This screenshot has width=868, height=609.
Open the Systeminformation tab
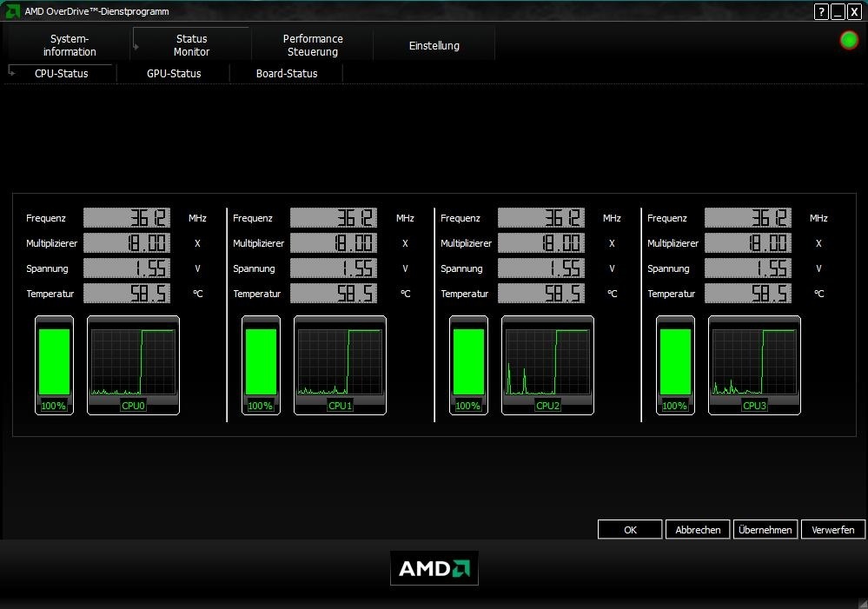(x=70, y=45)
